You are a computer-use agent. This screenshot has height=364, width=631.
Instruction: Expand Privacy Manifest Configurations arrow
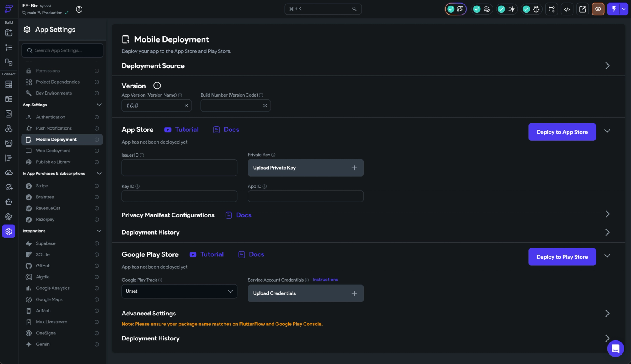(607, 214)
